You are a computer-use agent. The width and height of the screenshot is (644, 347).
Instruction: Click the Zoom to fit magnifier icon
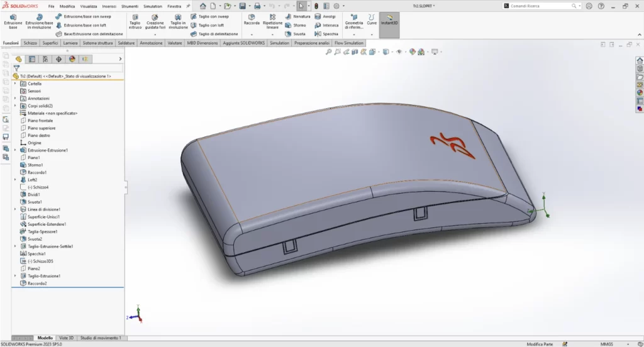328,52
